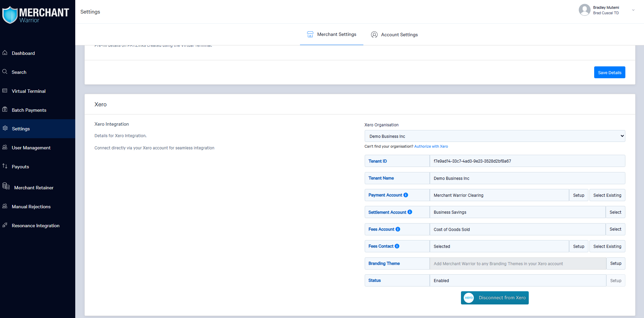
Task: Click Setup for Payment Account
Action: click(x=579, y=195)
